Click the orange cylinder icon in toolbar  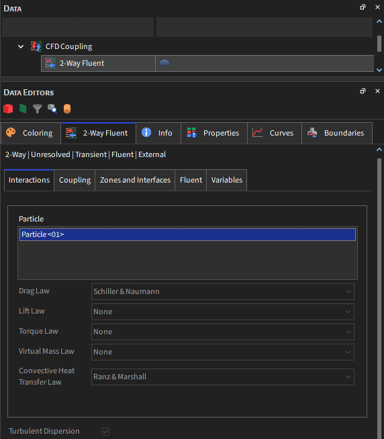pyautogui.click(x=67, y=109)
